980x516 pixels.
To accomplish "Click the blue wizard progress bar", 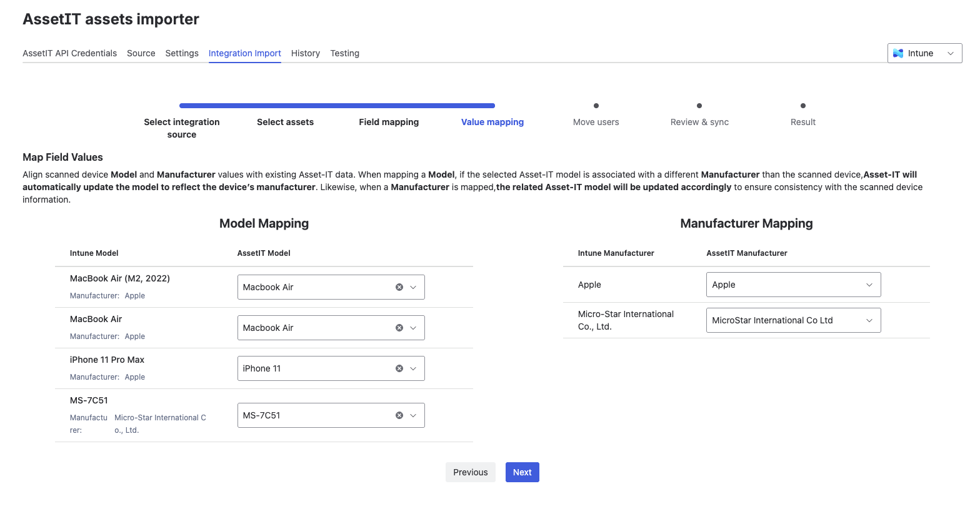I will point(337,106).
